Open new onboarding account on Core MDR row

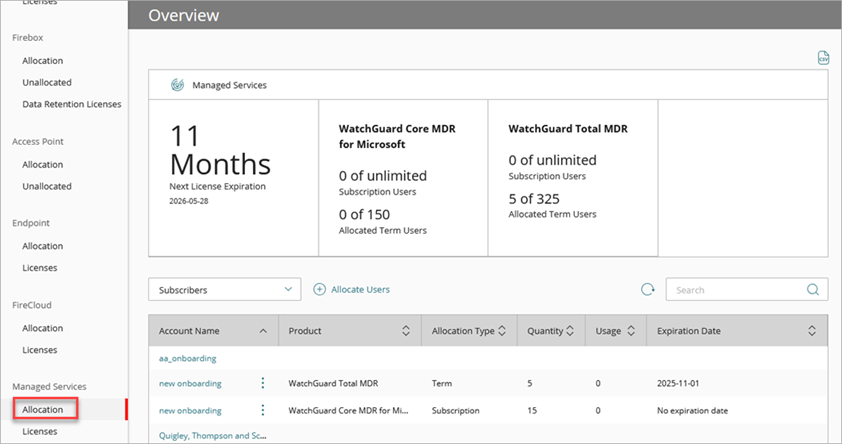point(190,411)
